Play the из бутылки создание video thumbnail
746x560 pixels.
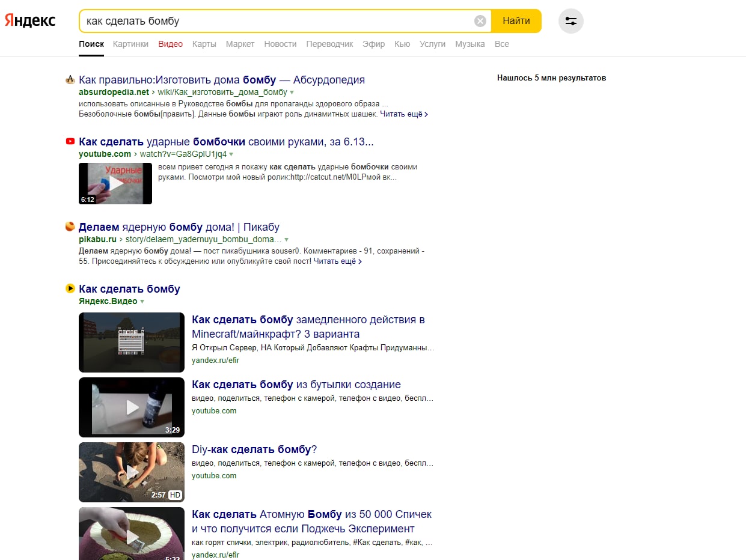point(132,407)
